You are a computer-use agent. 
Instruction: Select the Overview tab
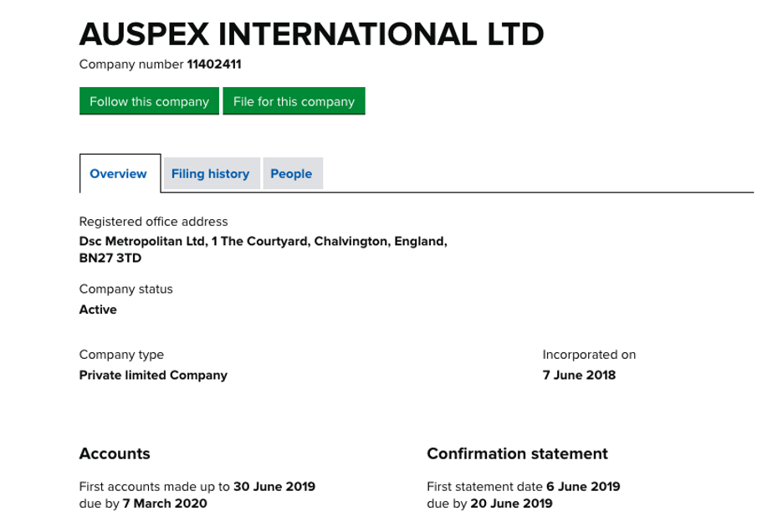[x=119, y=173]
